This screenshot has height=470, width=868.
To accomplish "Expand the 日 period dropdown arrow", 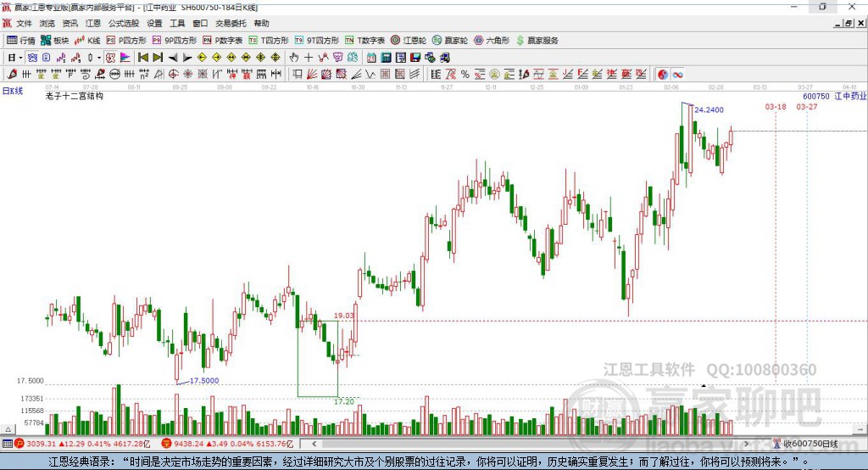I will pyautogui.click(x=20, y=58).
